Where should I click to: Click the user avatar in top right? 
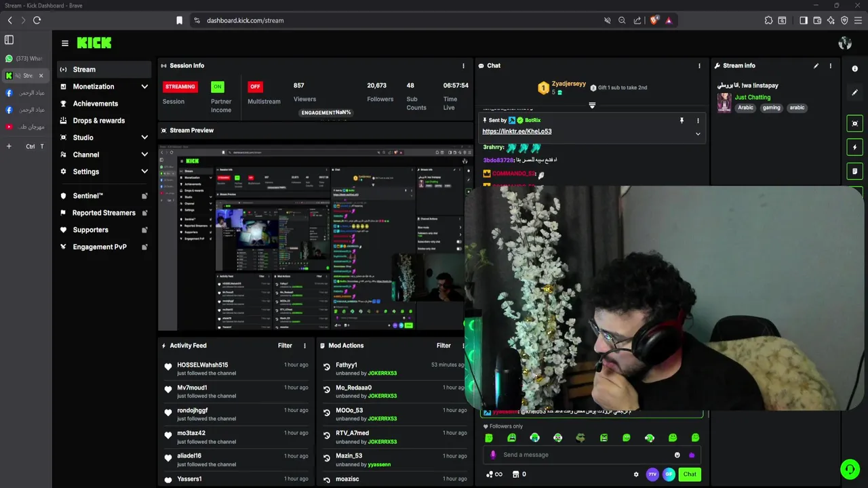click(x=845, y=43)
